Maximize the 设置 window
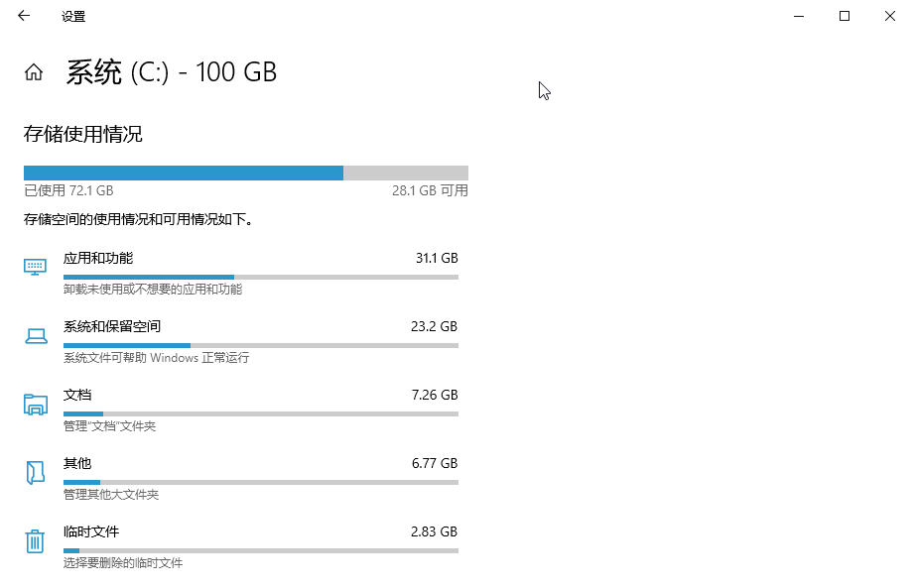 pos(845,16)
